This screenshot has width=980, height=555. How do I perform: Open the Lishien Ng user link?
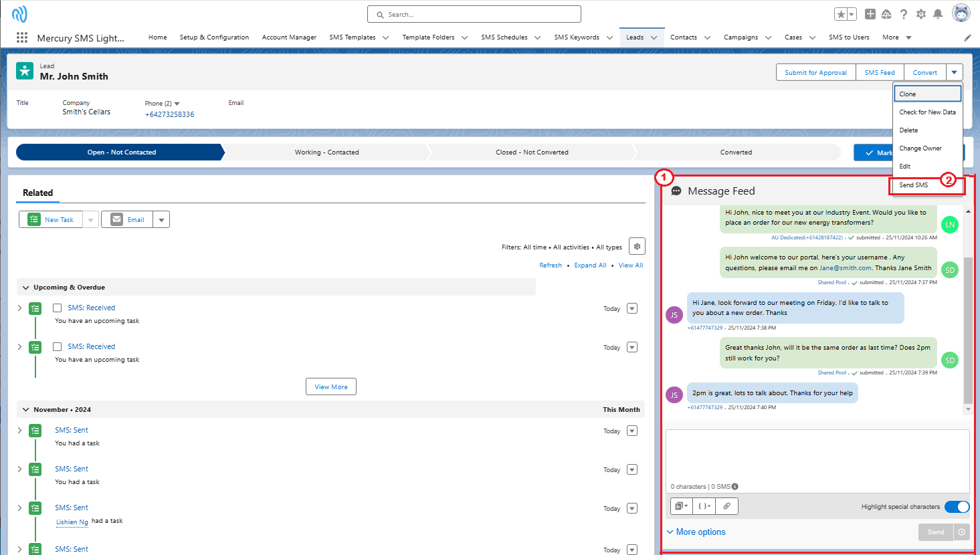[72, 522]
